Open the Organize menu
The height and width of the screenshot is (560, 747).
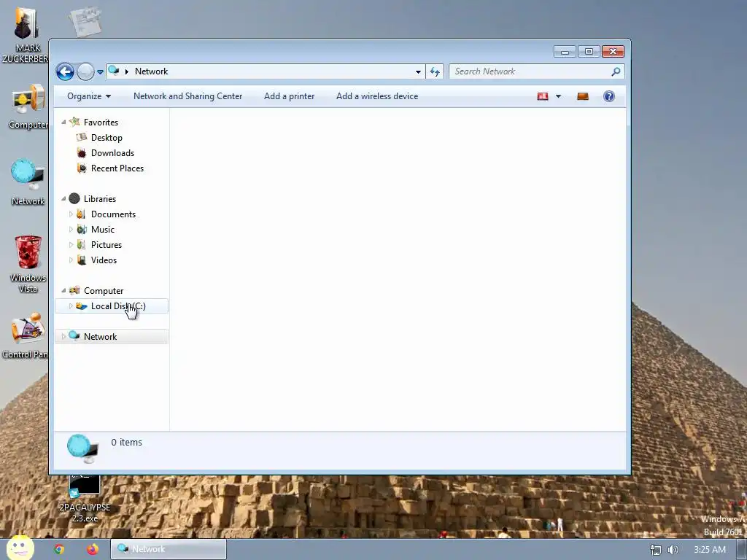[x=89, y=96]
